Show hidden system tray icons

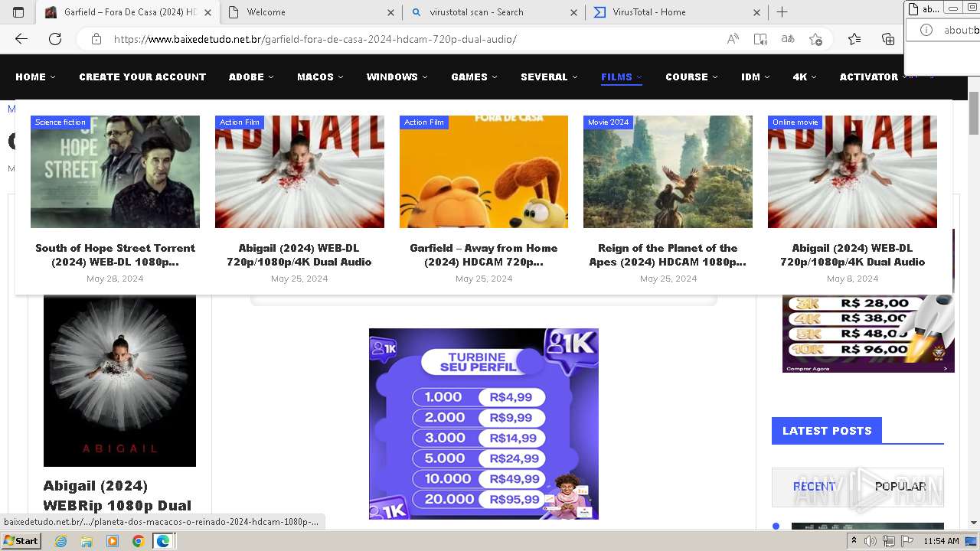[x=854, y=541]
